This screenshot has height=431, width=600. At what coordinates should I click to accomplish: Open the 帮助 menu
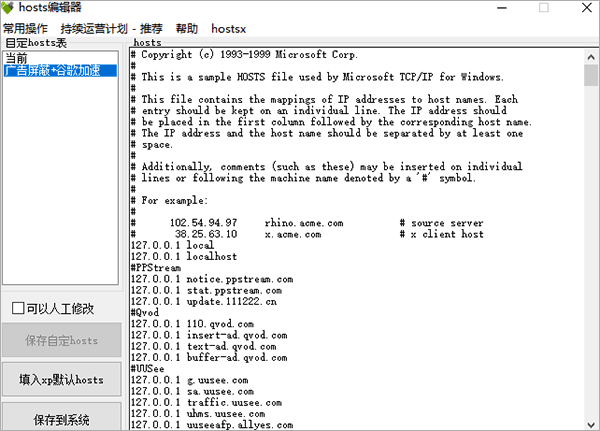point(187,29)
